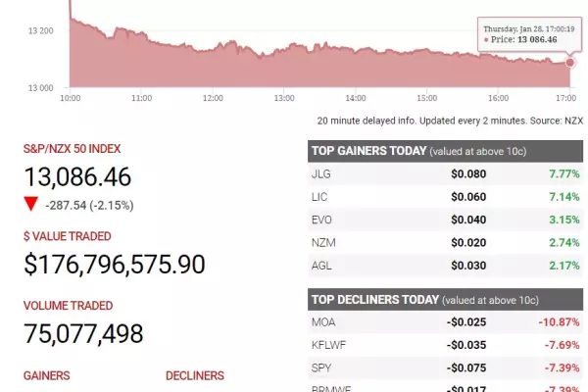Click the VOLUME TRADED label

(68, 306)
